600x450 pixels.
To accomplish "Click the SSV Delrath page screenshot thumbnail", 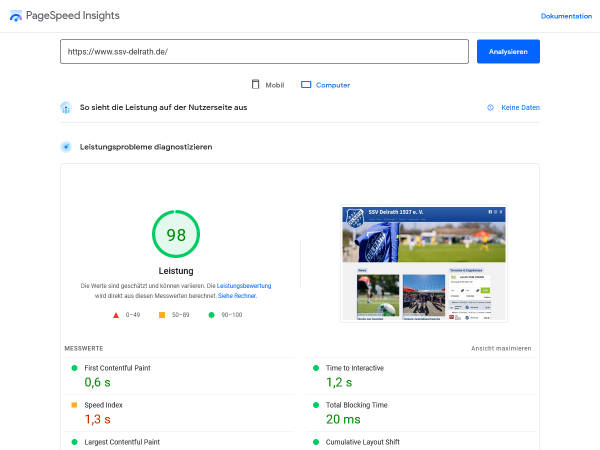I will [424, 263].
